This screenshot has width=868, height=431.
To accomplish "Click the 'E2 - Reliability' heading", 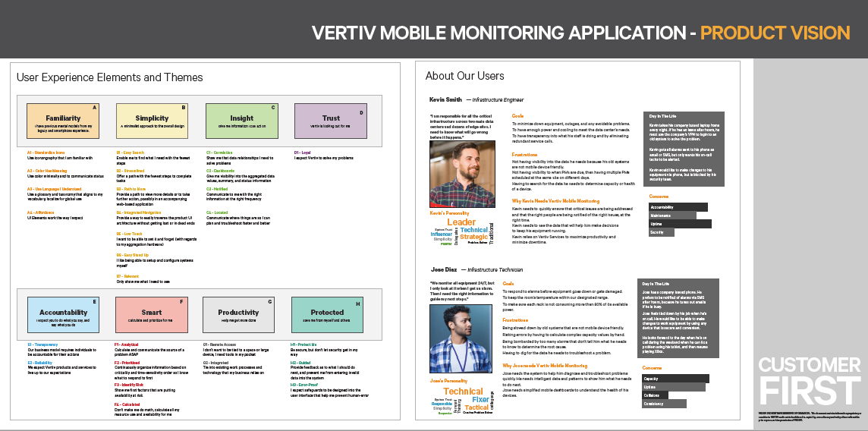I will coord(40,363).
